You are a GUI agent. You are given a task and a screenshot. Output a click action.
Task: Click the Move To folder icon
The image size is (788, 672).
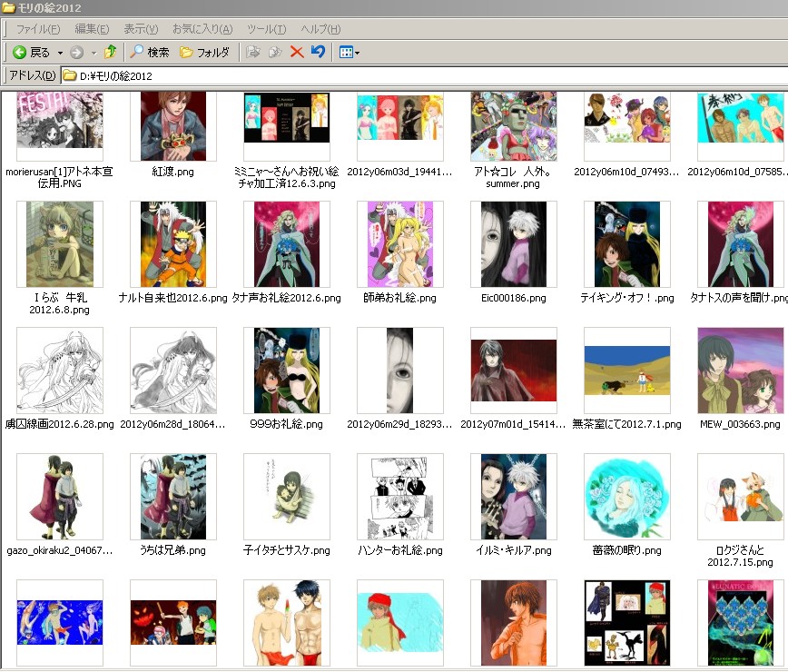[x=253, y=53]
